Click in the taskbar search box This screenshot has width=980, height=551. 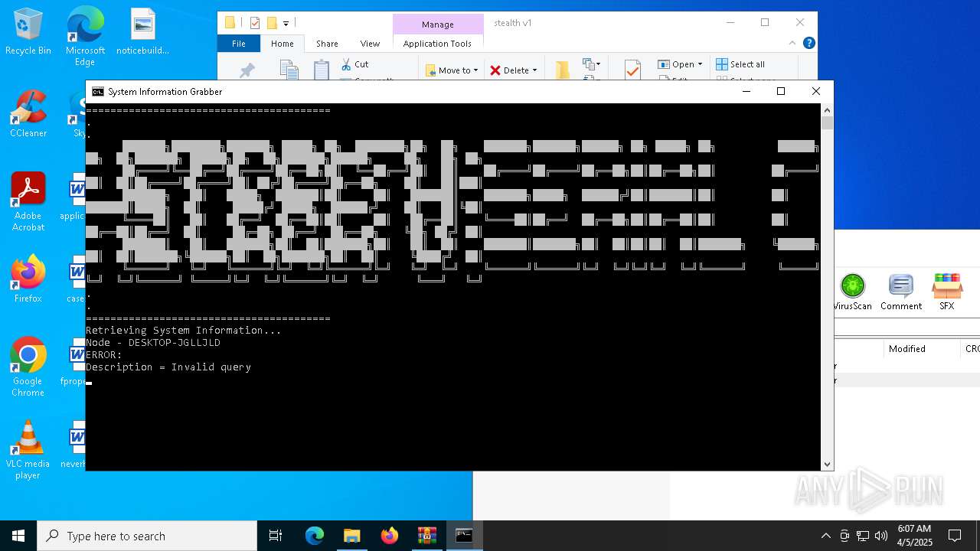tap(147, 536)
